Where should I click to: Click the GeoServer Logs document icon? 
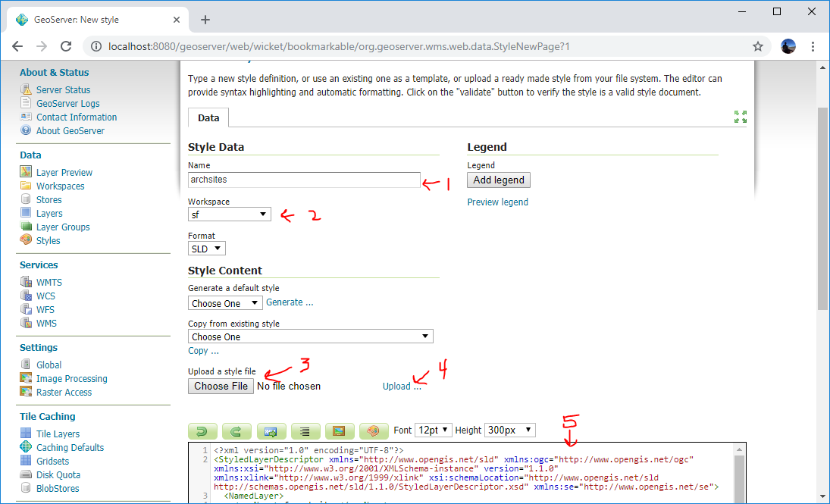tap(26, 103)
